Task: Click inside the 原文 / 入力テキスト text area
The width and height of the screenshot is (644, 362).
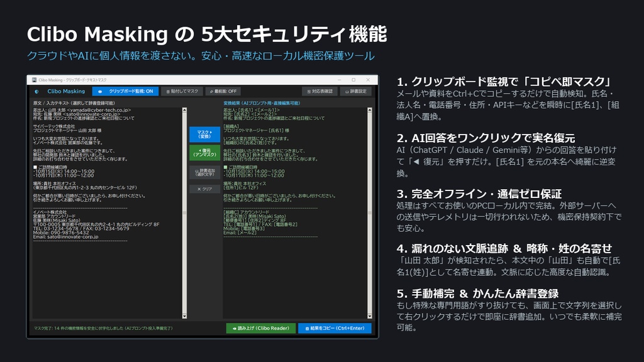Action: 107,213
